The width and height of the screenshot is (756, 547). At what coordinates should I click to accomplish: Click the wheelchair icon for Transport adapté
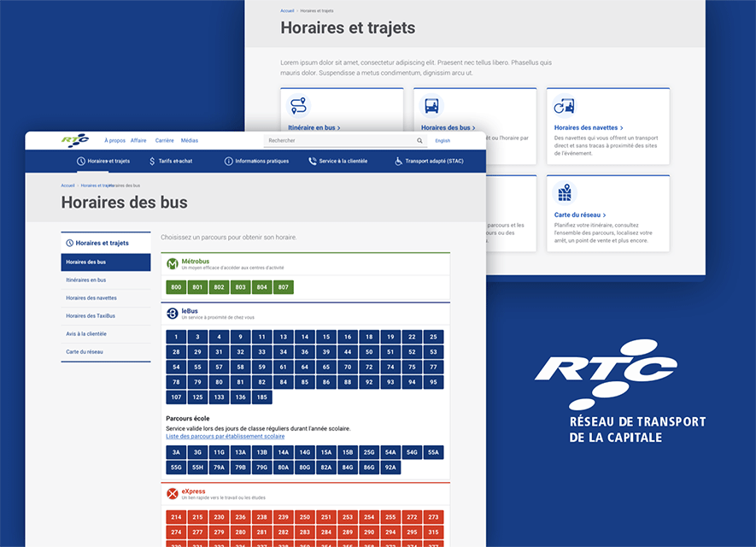coord(399,162)
